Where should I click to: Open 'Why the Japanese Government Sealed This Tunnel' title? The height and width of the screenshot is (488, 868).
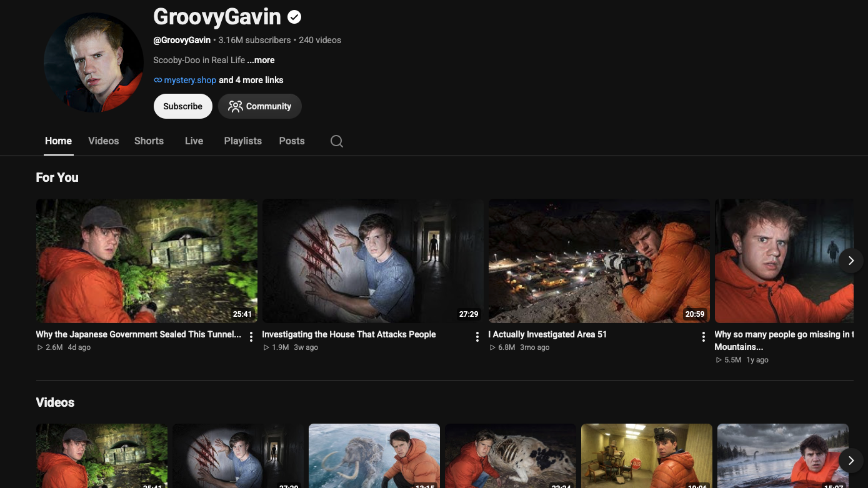138,334
